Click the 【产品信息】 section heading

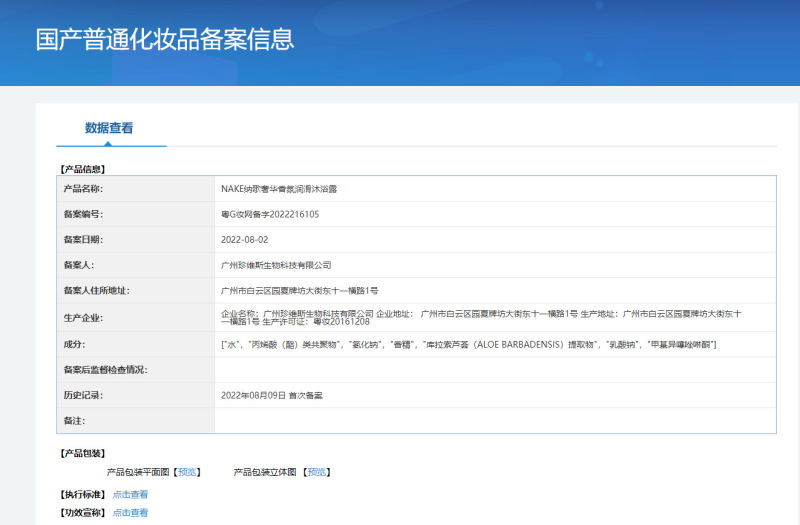(x=82, y=169)
